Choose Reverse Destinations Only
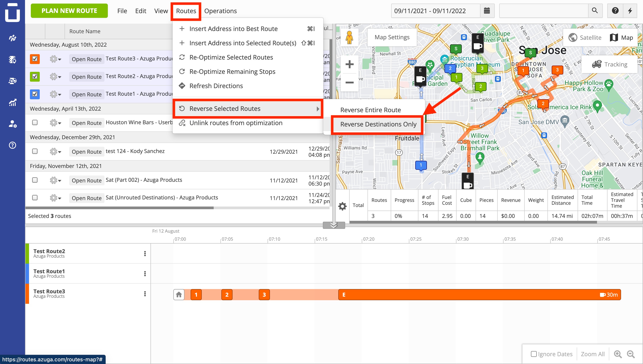 378,124
